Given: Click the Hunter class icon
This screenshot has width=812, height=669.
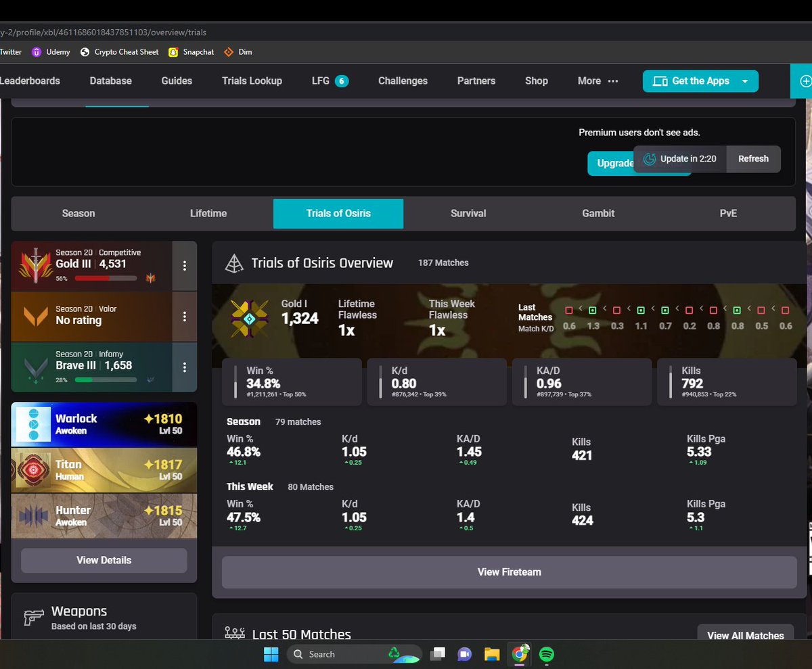Looking at the screenshot, I should 33,516.
